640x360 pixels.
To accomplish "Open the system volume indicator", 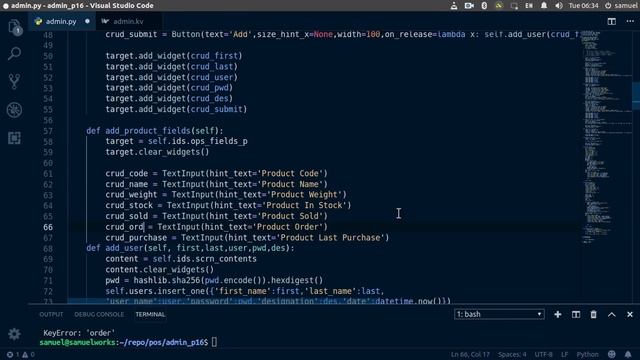I will click(x=559, y=6).
